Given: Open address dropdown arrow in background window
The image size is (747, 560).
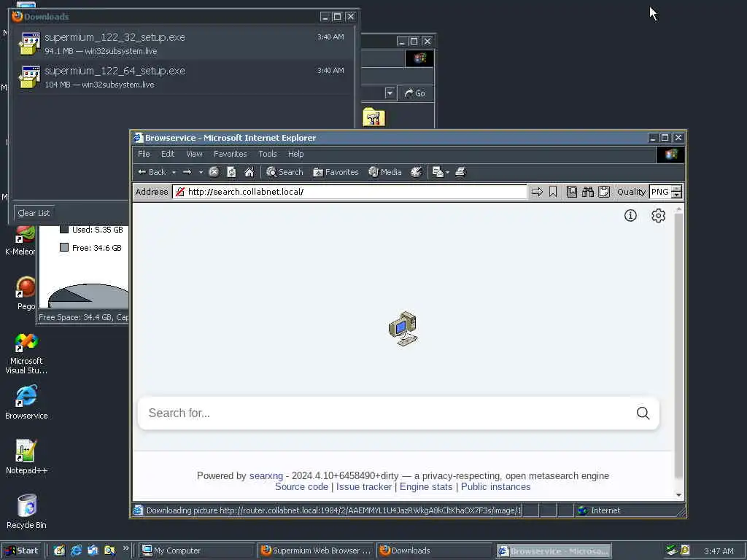Looking at the screenshot, I should [390, 93].
